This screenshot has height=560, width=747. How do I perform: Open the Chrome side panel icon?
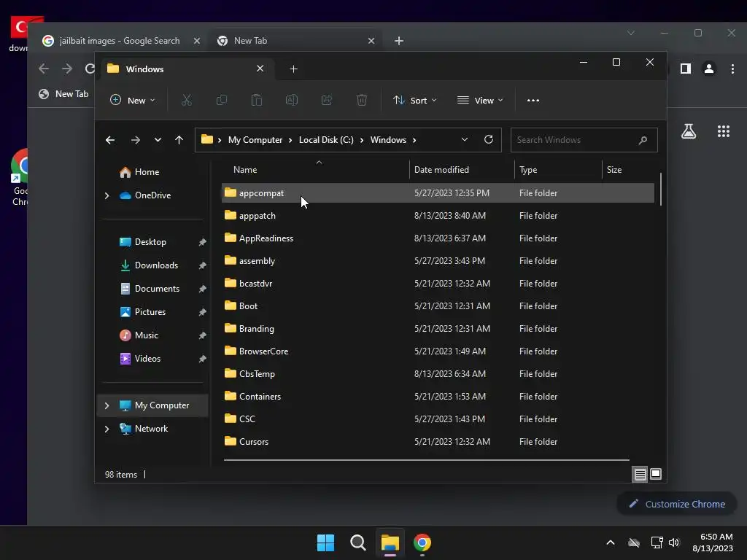[686, 69]
